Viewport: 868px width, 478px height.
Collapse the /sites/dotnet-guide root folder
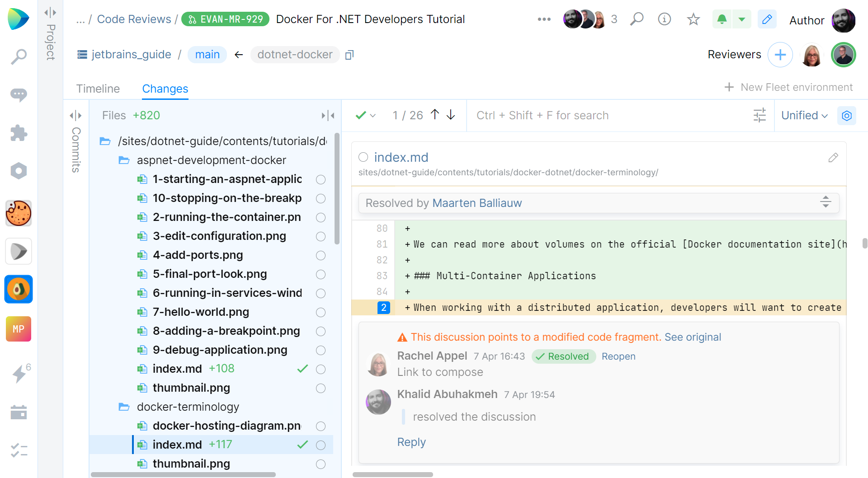tap(105, 141)
